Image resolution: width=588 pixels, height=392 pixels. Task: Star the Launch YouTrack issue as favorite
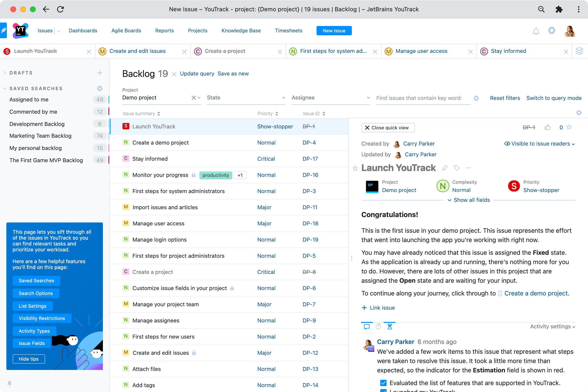355,168
